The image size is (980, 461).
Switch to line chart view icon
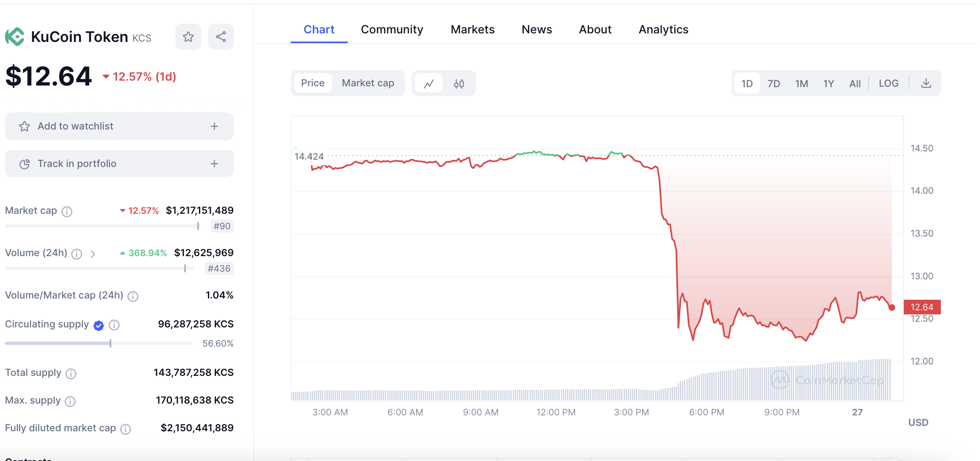(x=429, y=83)
